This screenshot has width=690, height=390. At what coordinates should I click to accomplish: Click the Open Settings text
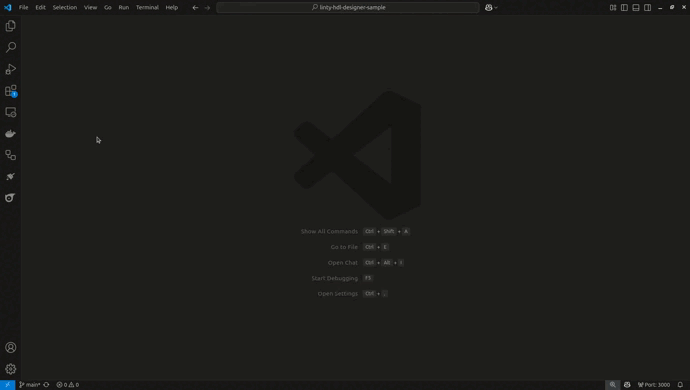click(338, 294)
